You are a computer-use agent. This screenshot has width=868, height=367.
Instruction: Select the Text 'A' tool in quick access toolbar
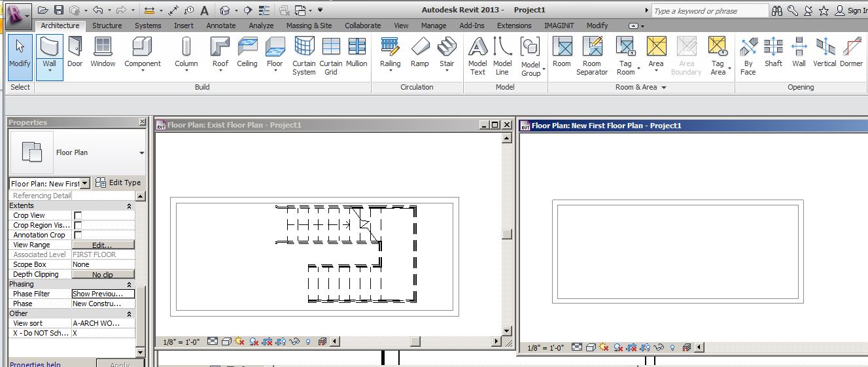coord(204,10)
